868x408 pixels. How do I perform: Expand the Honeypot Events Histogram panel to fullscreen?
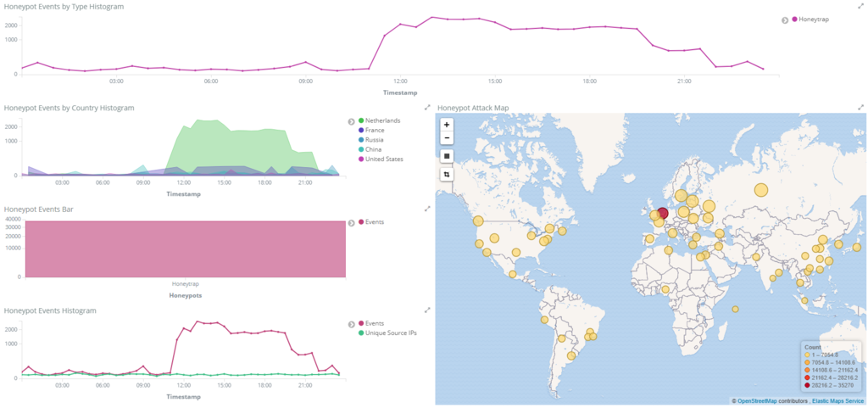(x=427, y=310)
